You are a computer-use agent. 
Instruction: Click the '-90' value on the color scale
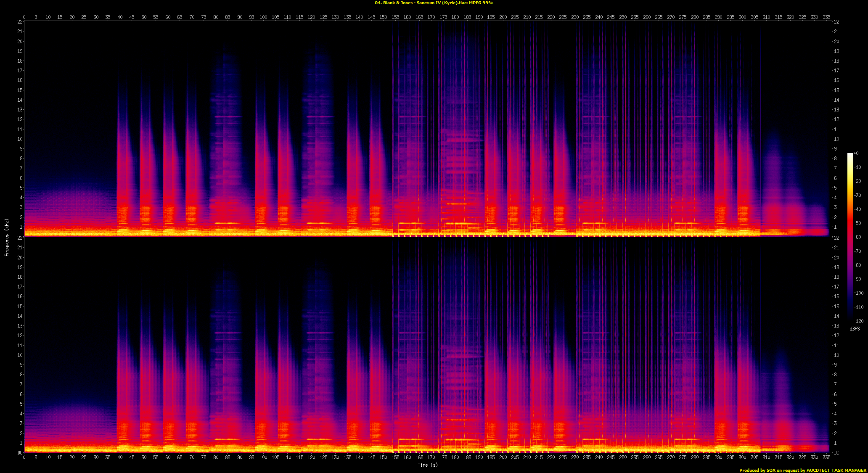(x=857, y=279)
